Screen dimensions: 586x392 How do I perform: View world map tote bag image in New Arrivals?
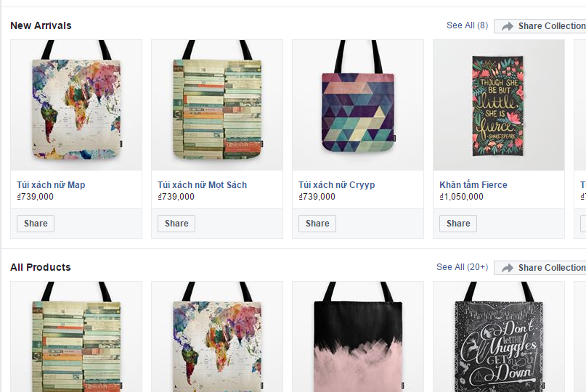click(76, 105)
